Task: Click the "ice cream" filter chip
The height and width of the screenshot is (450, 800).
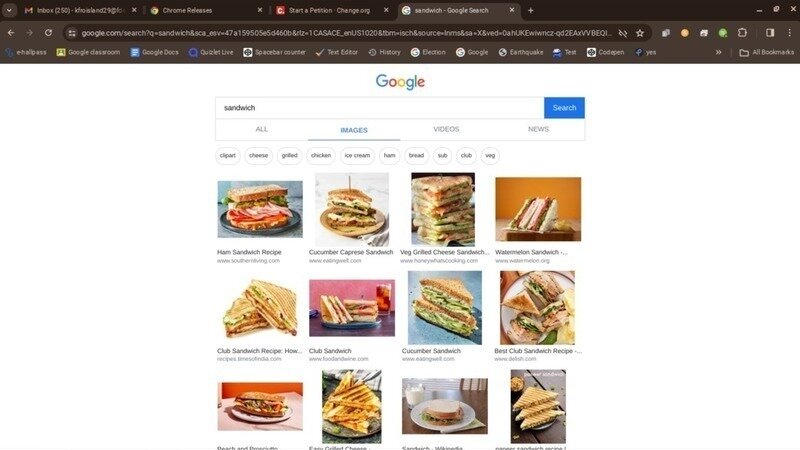Action: [357, 155]
